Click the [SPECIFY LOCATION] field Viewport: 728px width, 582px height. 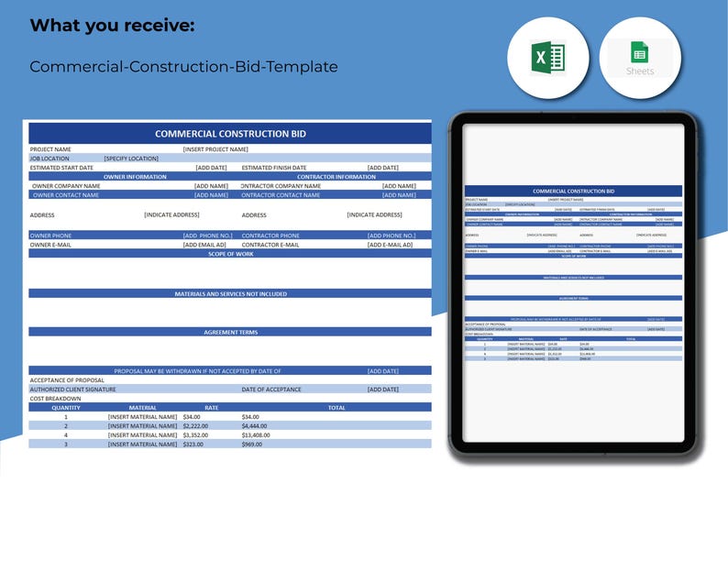pos(131,159)
